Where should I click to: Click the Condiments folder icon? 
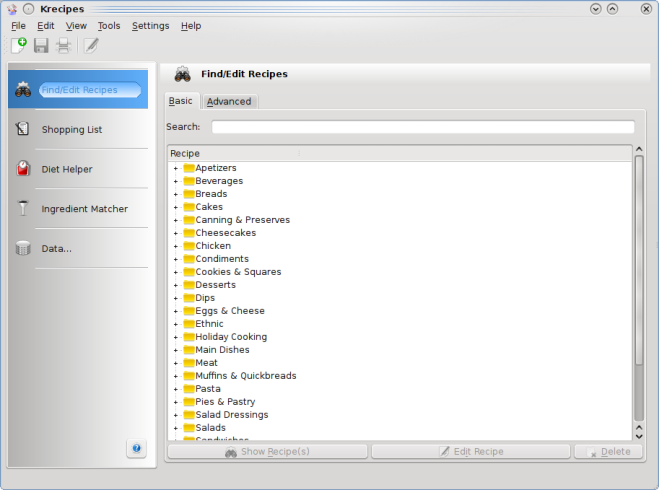189,259
